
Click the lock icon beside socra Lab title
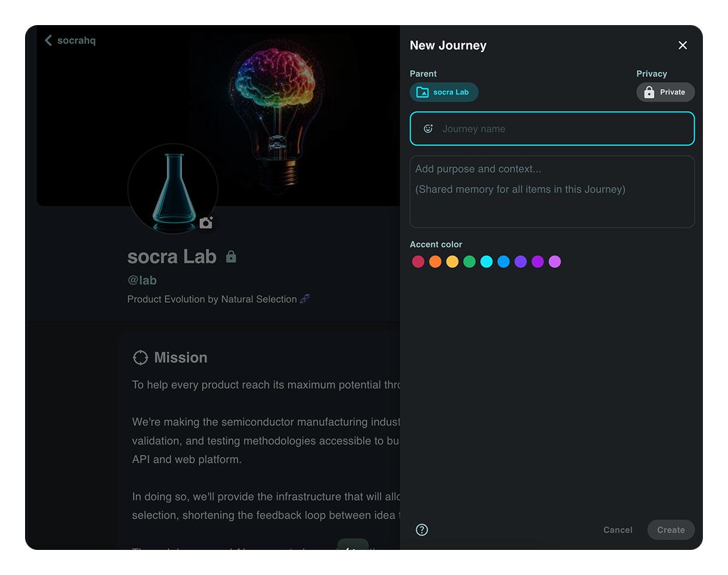tap(231, 256)
